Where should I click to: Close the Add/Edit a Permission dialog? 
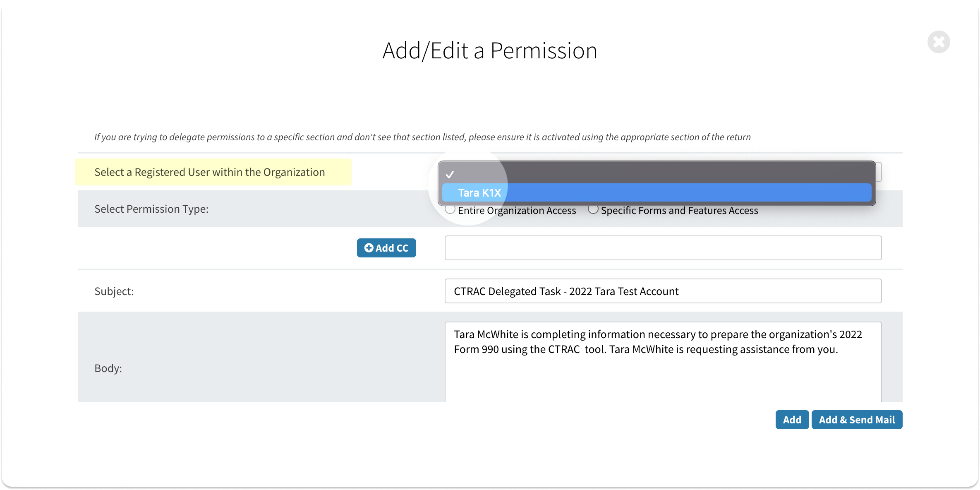[938, 42]
